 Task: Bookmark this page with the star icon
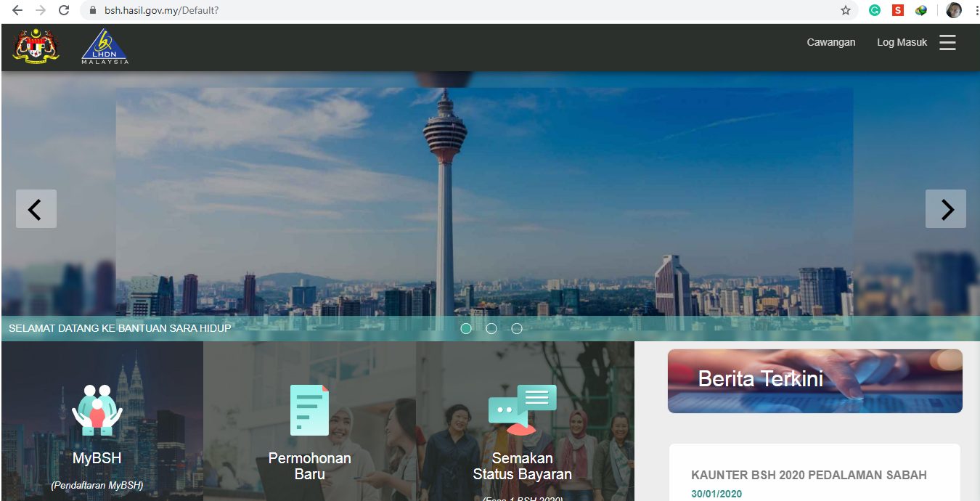pos(846,10)
